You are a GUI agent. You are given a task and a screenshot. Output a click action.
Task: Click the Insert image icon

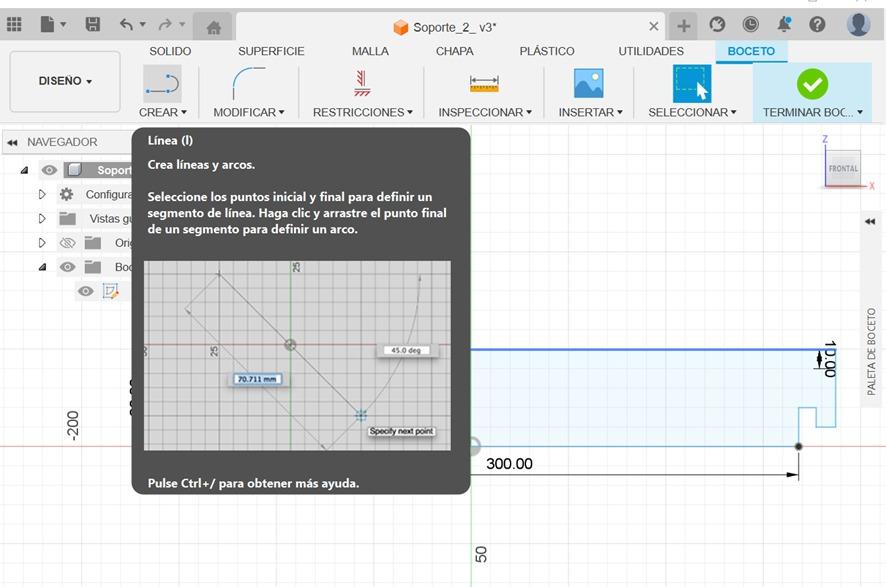pyautogui.click(x=589, y=84)
